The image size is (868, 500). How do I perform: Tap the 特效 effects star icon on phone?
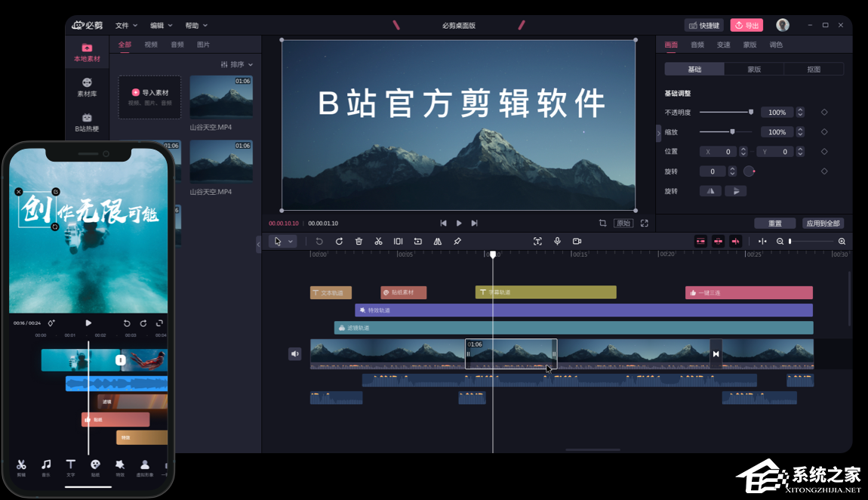click(x=119, y=468)
